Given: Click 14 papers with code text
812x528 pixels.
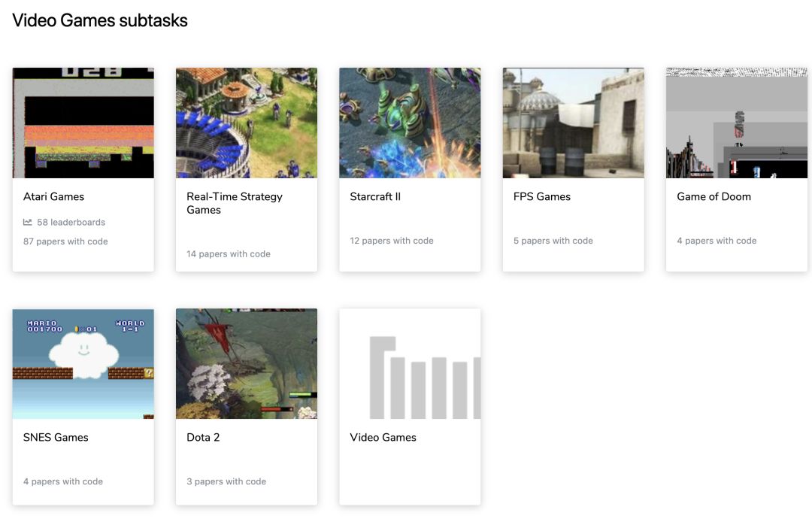Looking at the screenshot, I should (229, 254).
